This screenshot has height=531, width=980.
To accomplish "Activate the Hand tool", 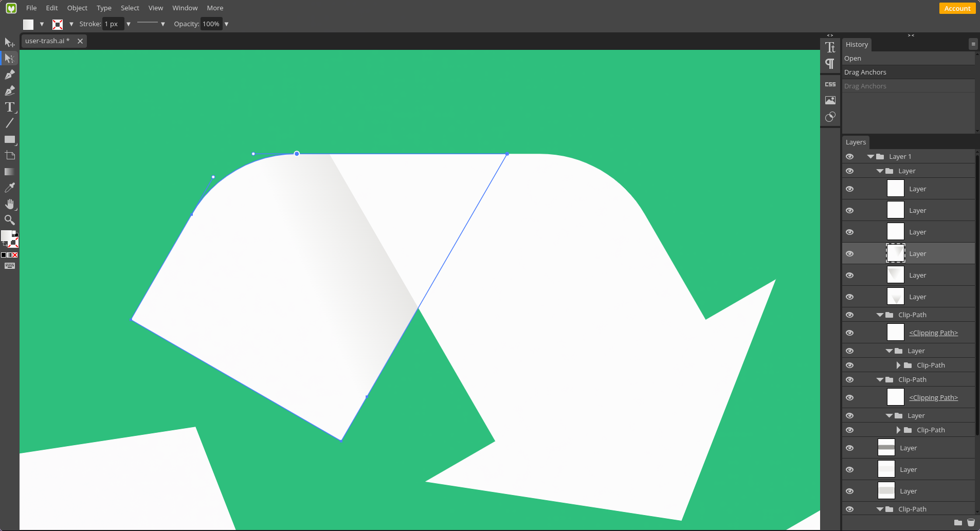I will [10, 204].
